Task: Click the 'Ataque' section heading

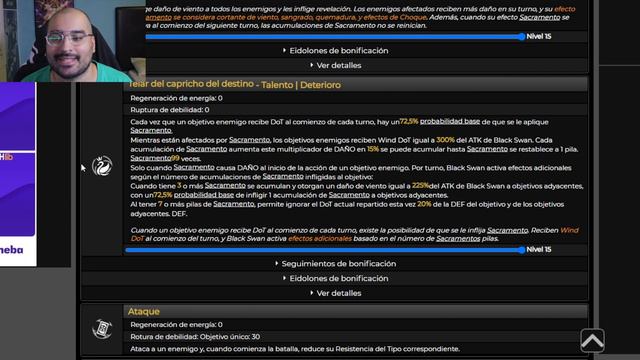Action: click(x=144, y=311)
